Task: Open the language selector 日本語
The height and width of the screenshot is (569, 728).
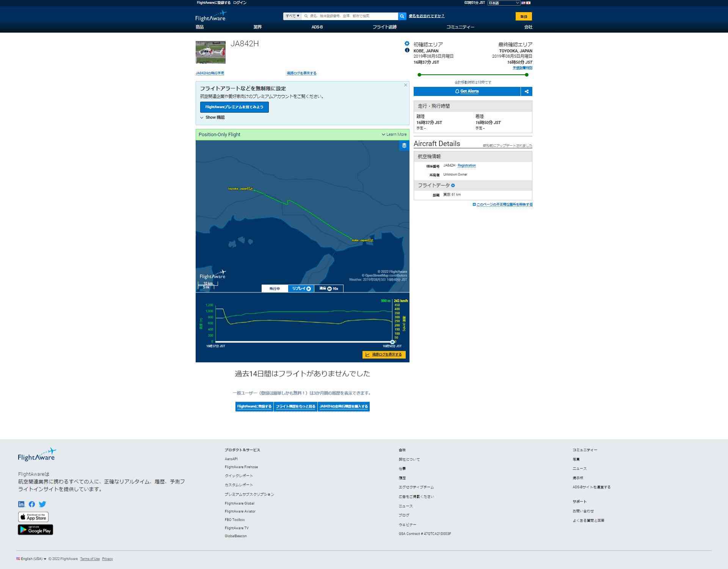Action: [504, 3]
